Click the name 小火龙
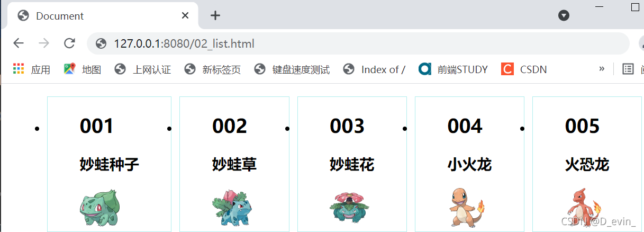Viewport: 644px width, 232px height. 469,165
